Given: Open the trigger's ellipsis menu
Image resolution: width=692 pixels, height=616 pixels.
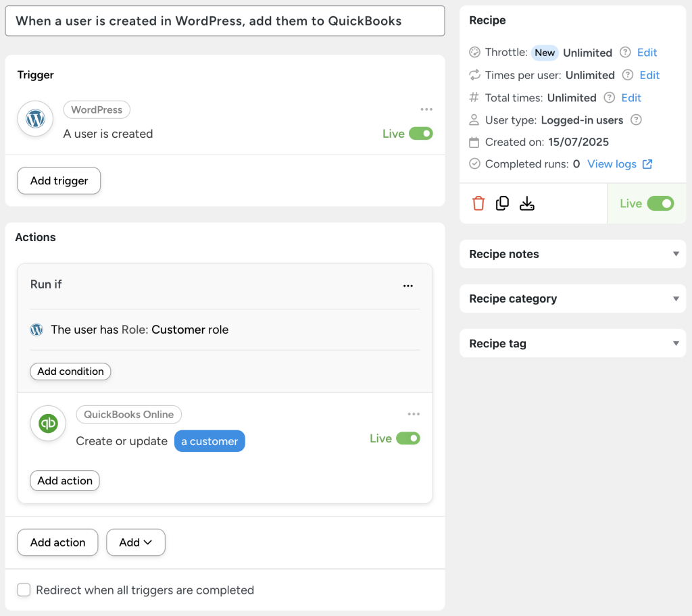Looking at the screenshot, I should [x=426, y=109].
